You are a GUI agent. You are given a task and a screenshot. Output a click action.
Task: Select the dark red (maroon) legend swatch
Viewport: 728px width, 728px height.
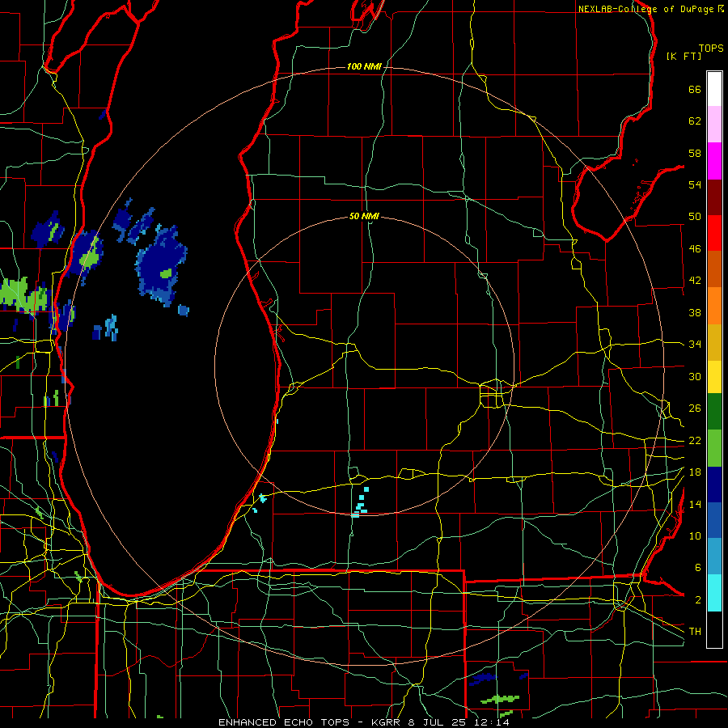[x=714, y=197]
